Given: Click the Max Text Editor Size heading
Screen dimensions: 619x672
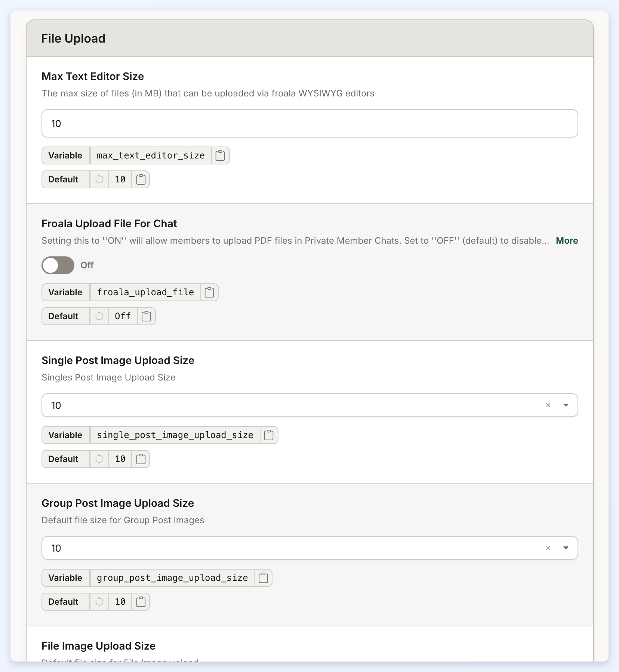Looking at the screenshot, I should coord(93,76).
